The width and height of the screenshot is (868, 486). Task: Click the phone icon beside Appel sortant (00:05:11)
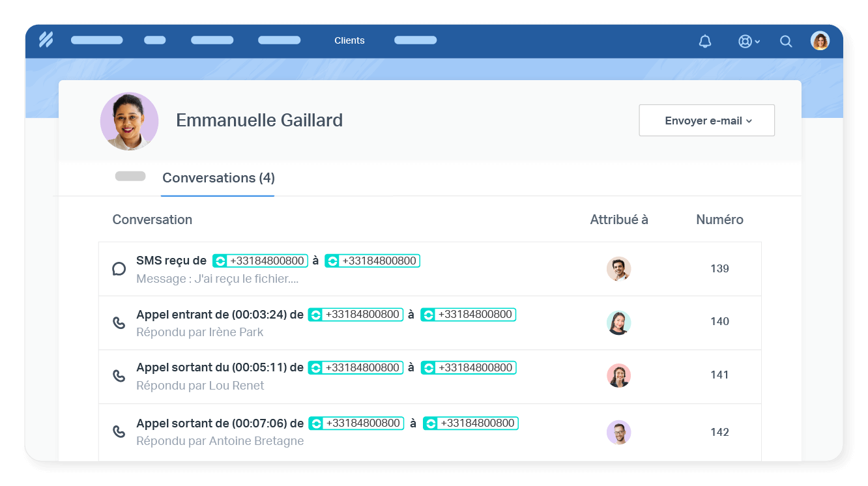pos(119,375)
